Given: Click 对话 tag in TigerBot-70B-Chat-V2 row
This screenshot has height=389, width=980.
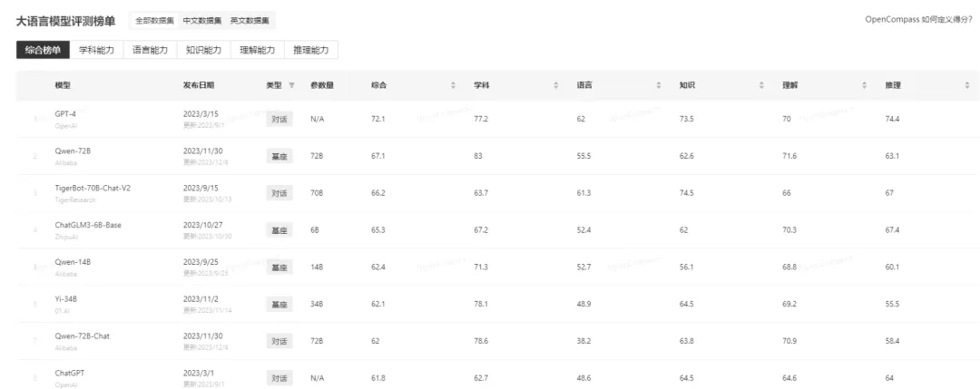Looking at the screenshot, I should pyautogui.click(x=279, y=193).
